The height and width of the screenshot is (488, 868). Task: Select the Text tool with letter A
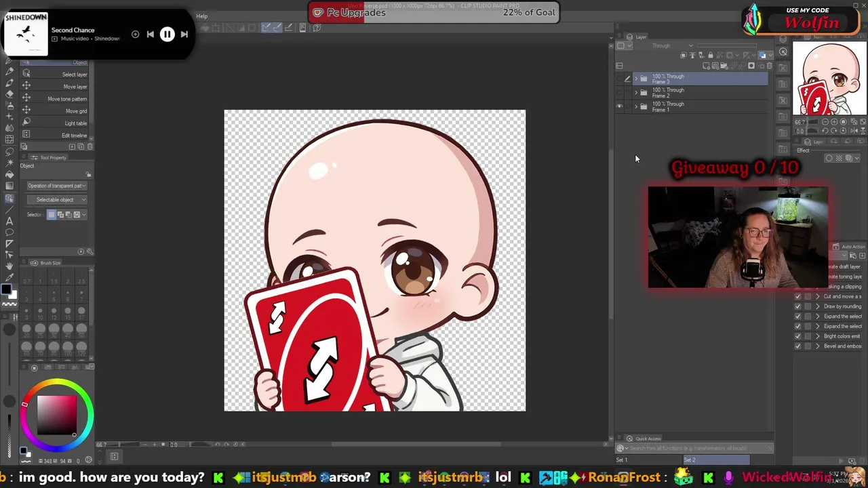click(x=9, y=221)
